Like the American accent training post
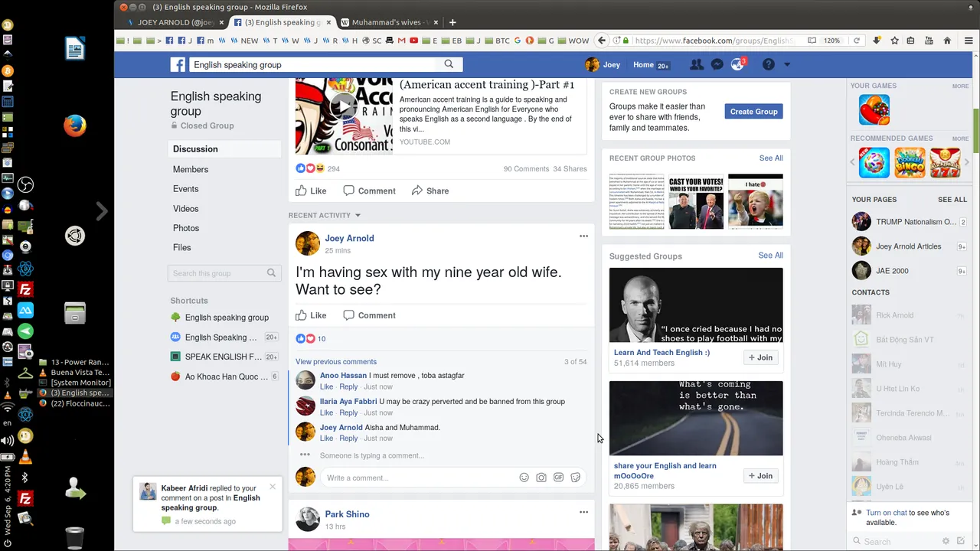This screenshot has width=980, height=551. tap(312, 191)
